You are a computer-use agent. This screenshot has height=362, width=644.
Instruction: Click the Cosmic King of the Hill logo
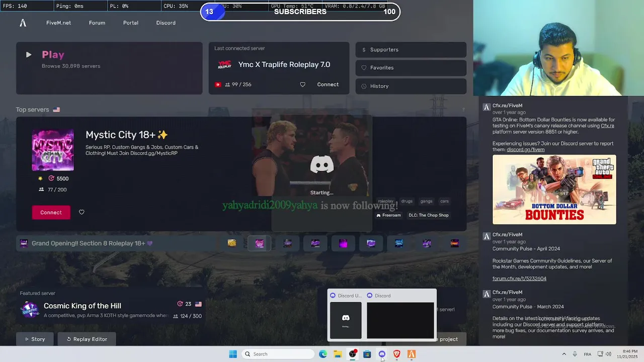[30, 310]
